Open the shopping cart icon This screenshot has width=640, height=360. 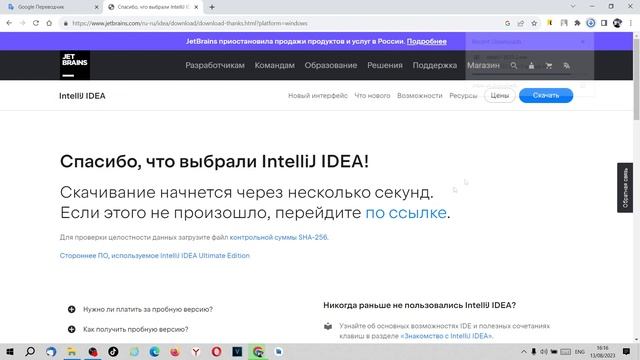coord(549,66)
